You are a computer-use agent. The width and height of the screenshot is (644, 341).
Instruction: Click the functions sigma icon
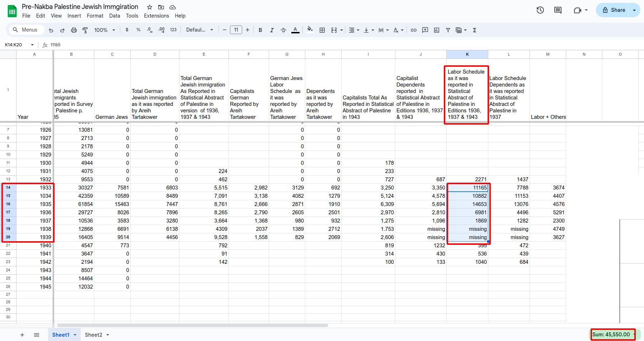point(474,30)
